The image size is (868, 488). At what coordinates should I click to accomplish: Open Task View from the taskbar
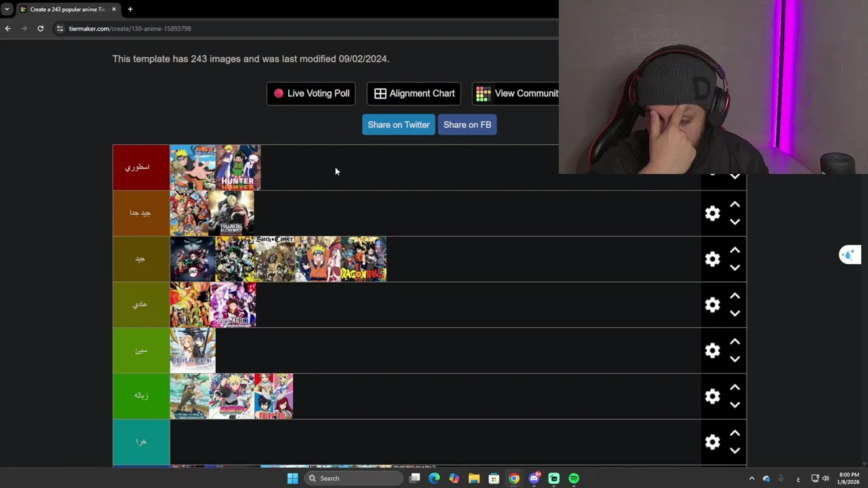[x=414, y=479]
